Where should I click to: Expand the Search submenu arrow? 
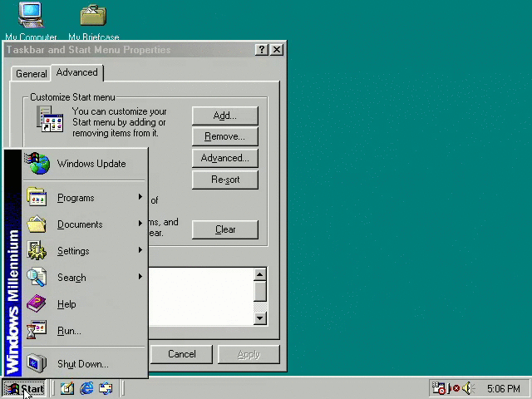[140, 277]
